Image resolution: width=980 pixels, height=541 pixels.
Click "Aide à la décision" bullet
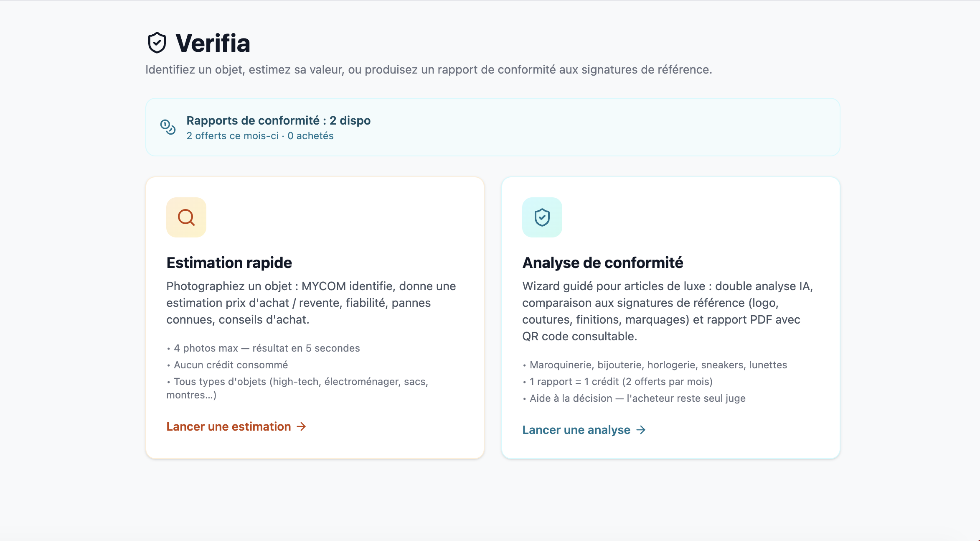634,398
